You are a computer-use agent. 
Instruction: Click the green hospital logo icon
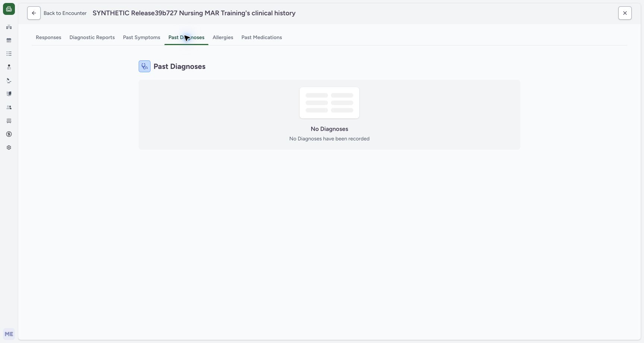coord(9,9)
